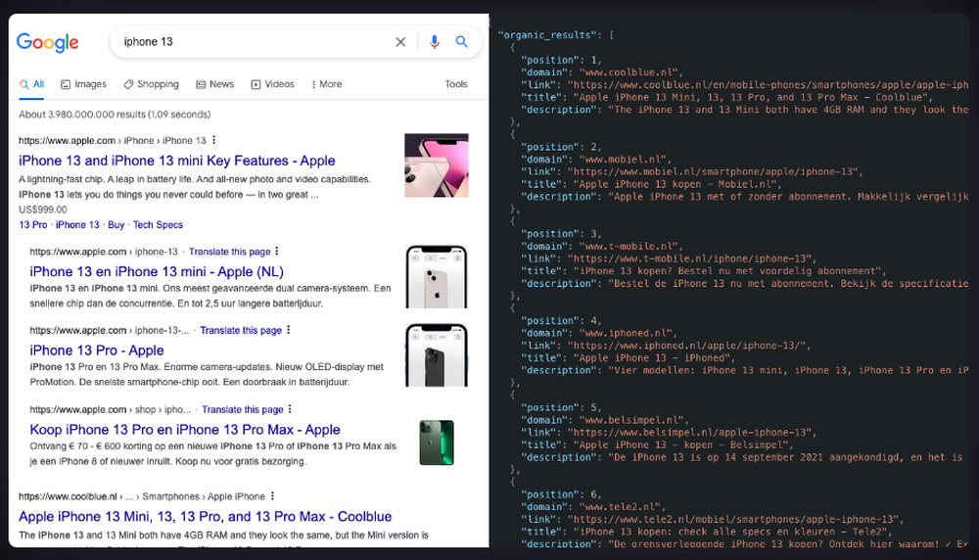Translate the apple.com › iphone-13 page
Image resolution: width=979 pixels, height=560 pixels.
point(230,252)
